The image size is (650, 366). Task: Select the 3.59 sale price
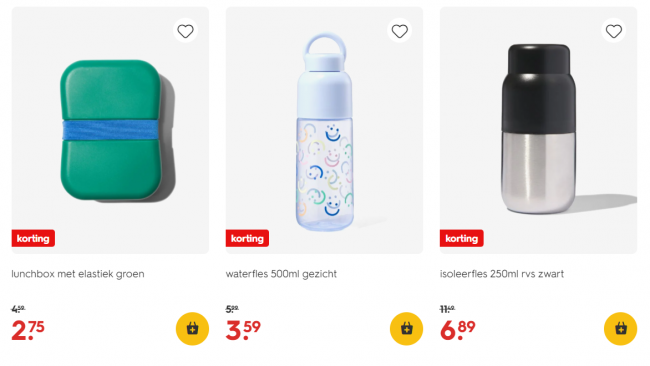coord(243,330)
